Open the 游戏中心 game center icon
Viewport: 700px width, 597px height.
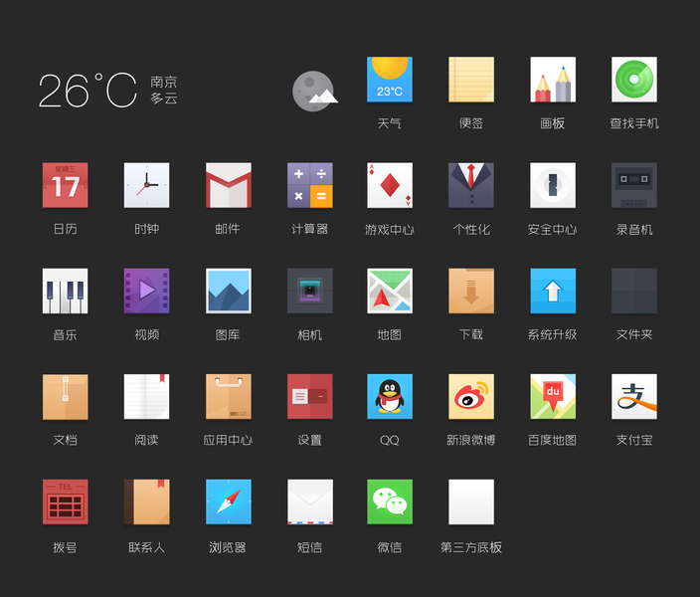390,185
